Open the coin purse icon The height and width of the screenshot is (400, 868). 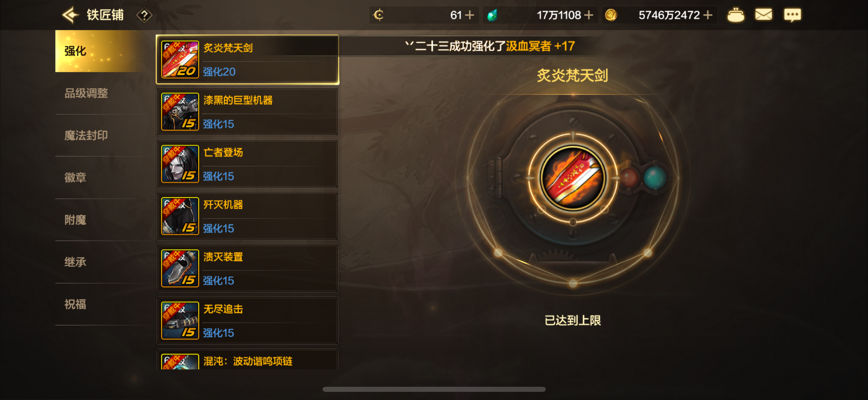pyautogui.click(x=736, y=15)
